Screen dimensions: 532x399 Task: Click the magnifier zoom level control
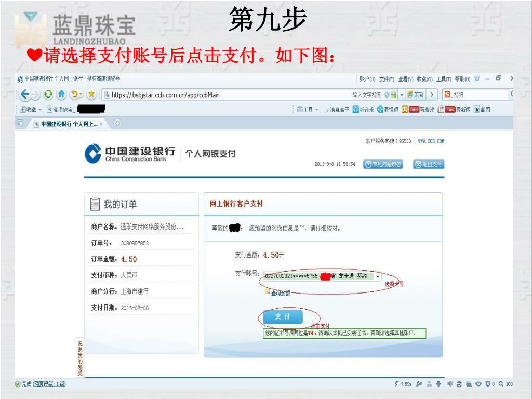[x=506, y=384]
